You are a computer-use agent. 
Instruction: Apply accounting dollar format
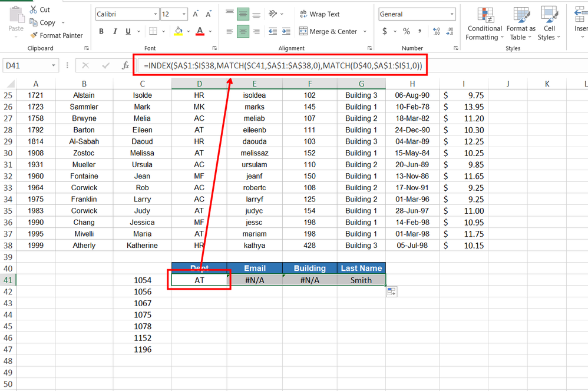(384, 31)
